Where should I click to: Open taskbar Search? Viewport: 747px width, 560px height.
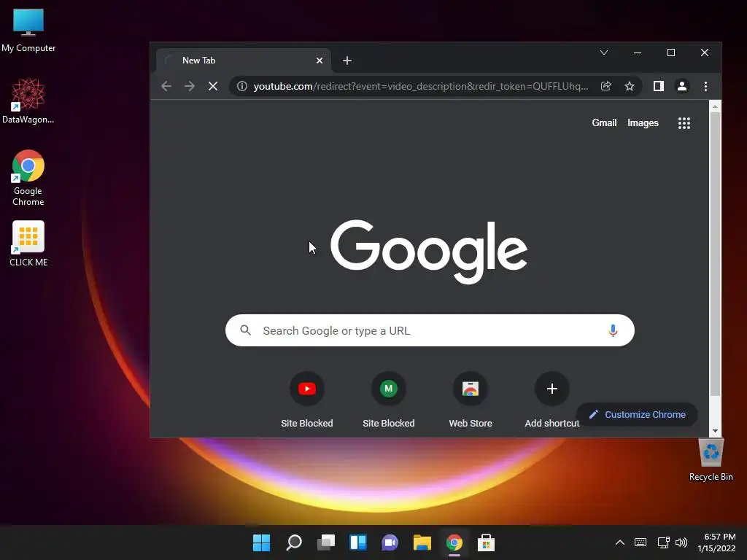[294, 542]
